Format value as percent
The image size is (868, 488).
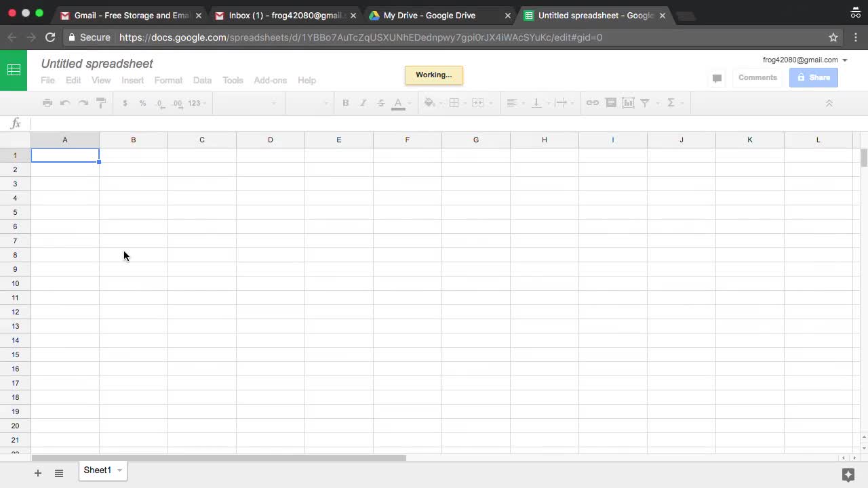(x=142, y=103)
